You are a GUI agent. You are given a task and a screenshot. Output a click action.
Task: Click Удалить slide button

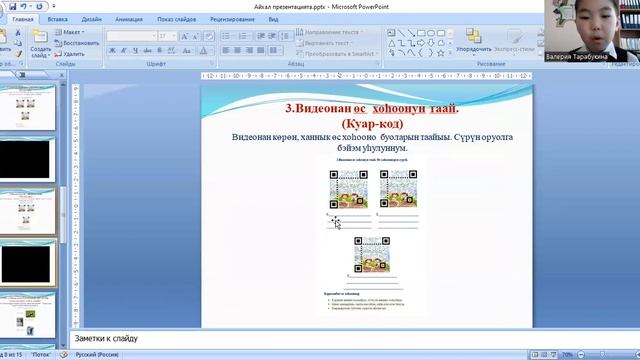pyautogui.click(x=69, y=53)
